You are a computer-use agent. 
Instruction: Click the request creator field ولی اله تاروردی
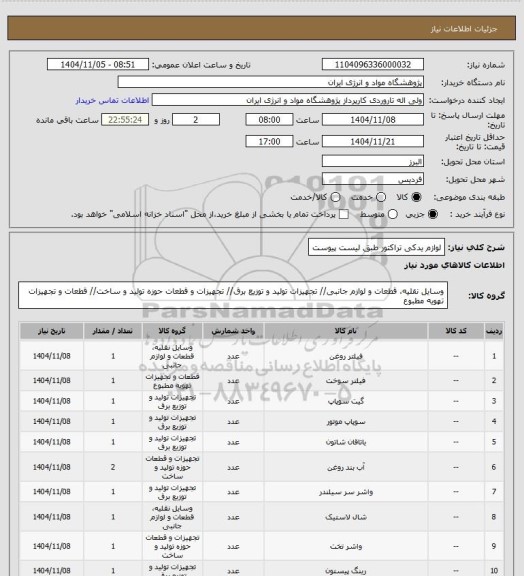click(288, 100)
